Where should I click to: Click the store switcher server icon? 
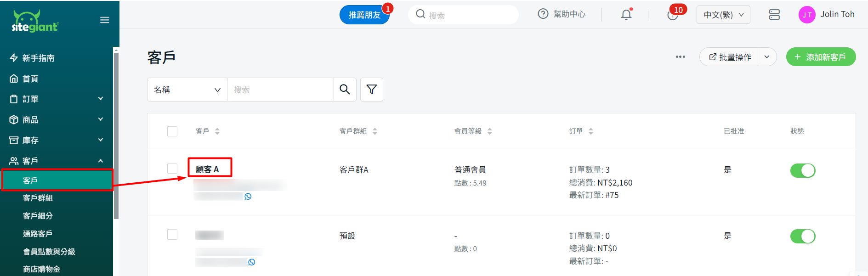click(x=774, y=15)
